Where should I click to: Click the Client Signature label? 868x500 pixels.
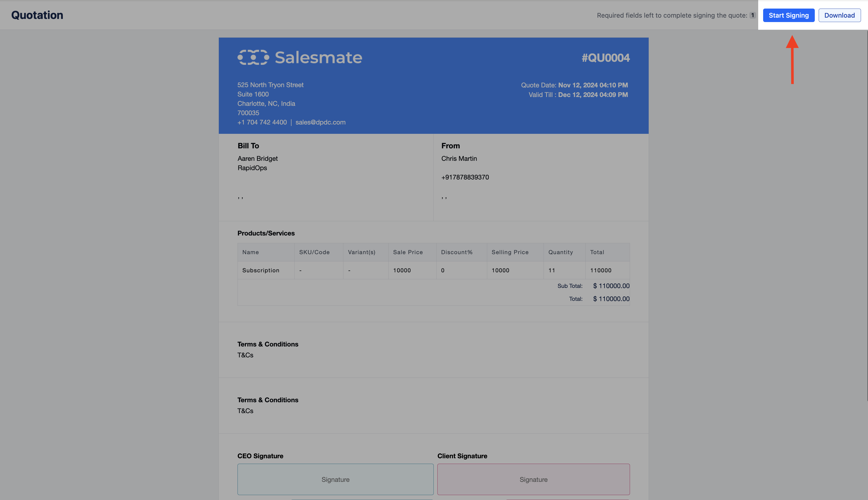pos(462,456)
